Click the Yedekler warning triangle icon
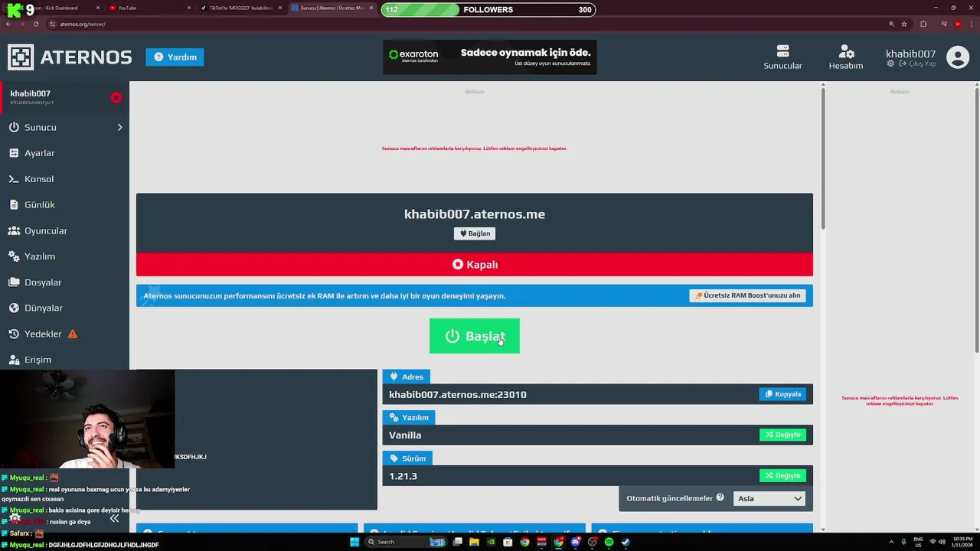This screenshot has height=551, width=980. pos(73,334)
